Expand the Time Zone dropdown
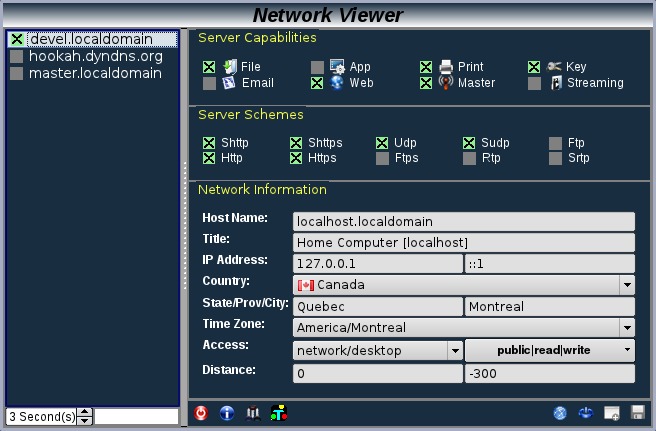Image resolution: width=656 pixels, height=431 pixels. [x=626, y=327]
